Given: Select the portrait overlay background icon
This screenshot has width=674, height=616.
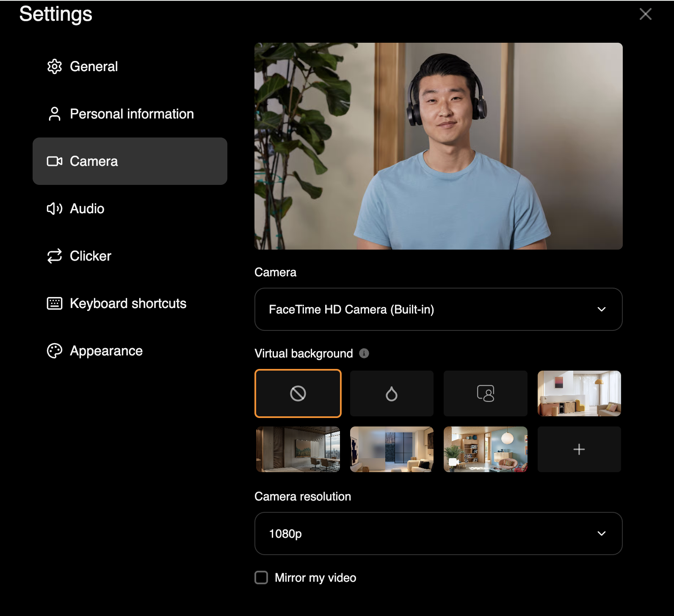Looking at the screenshot, I should tap(486, 393).
